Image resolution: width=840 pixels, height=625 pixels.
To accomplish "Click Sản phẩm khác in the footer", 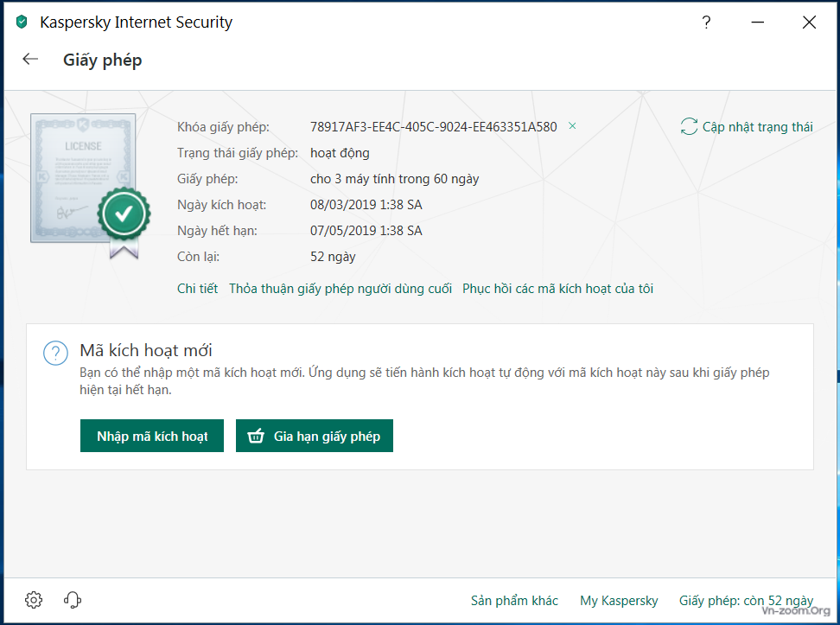I will point(513,600).
